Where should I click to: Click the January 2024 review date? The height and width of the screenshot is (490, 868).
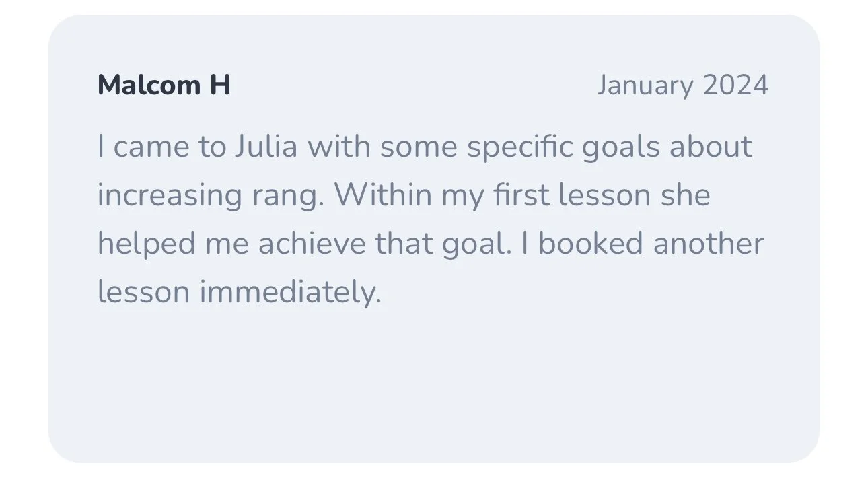point(683,86)
